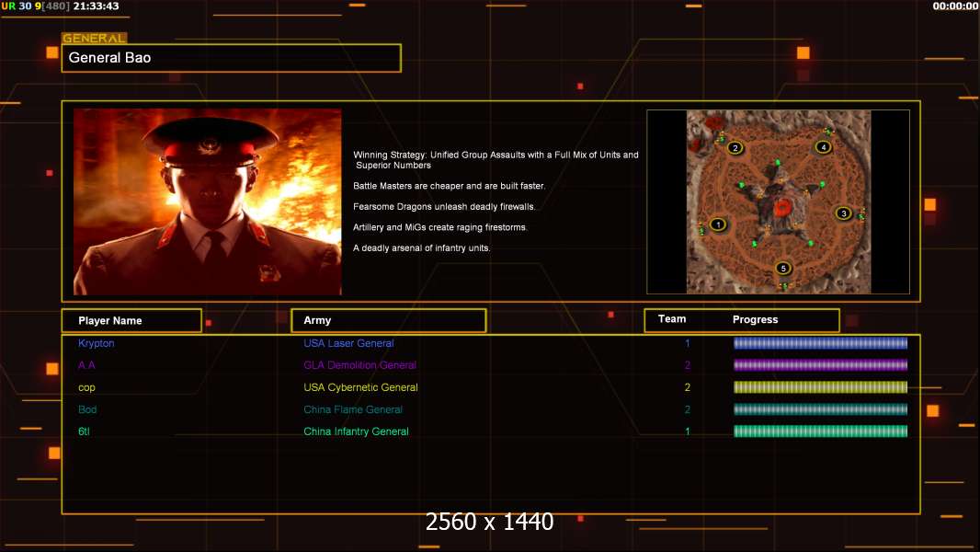This screenshot has width=980, height=552.
Task: Click the team number in A.A's row
Action: pos(688,365)
